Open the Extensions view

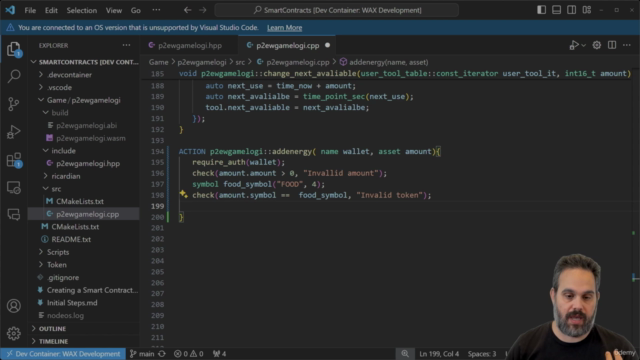[x=13, y=160]
